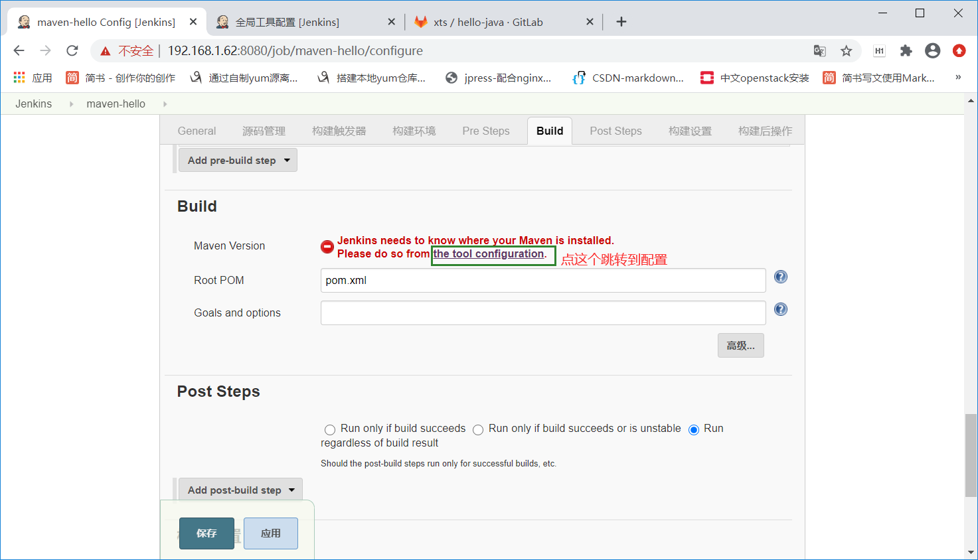This screenshot has width=978, height=560.
Task: Open the Jenkins breadcrumb link
Action: [34, 104]
